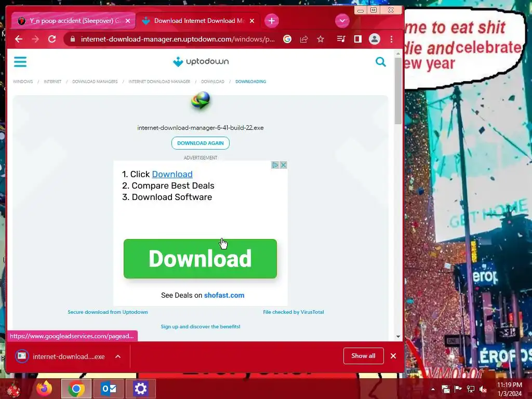This screenshot has width=532, height=399.
Task: Click the share page icon
Action: (x=304, y=39)
